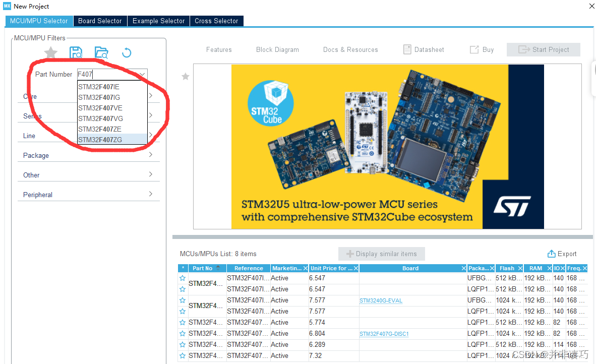Remove the Board column via its X

464,268
